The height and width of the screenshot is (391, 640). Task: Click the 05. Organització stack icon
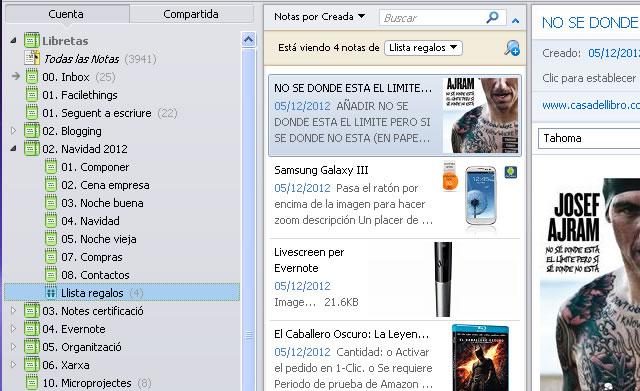tap(31, 347)
